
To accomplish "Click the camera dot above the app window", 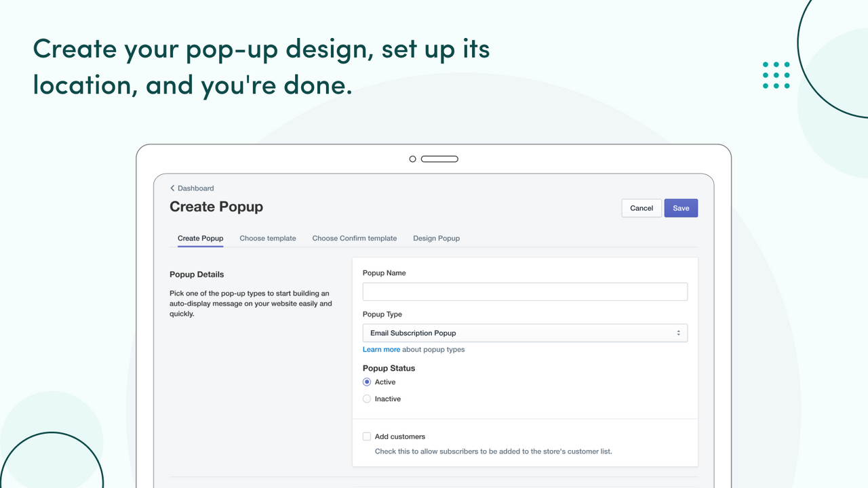I will [412, 159].
